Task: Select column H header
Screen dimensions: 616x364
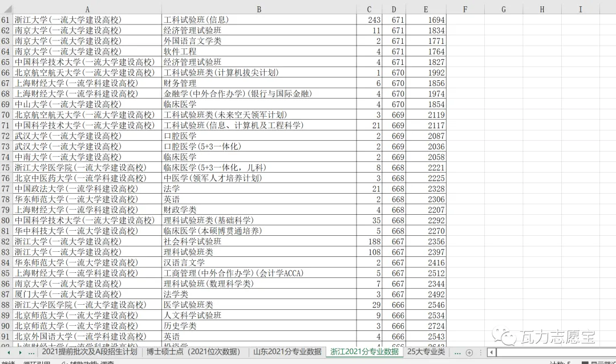Action: (542, 10)
